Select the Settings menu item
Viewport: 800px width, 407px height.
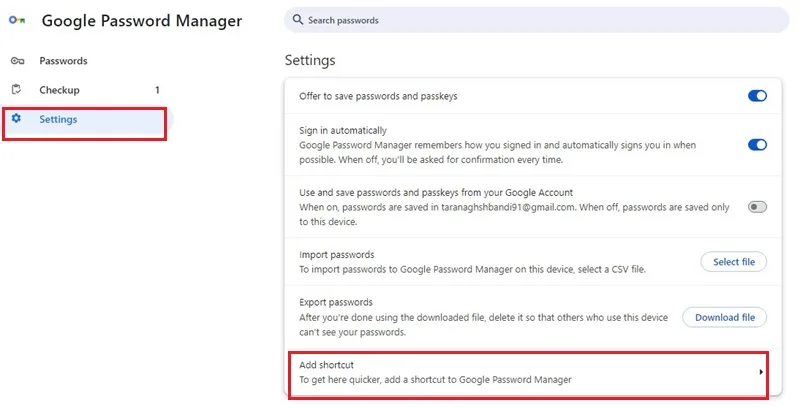[x=84, y=123]
